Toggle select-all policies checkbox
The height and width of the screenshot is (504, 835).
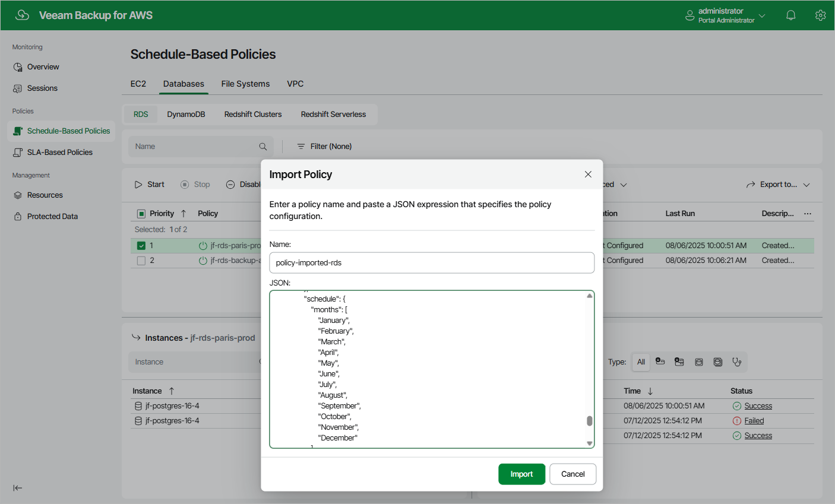tap(141, 214)
